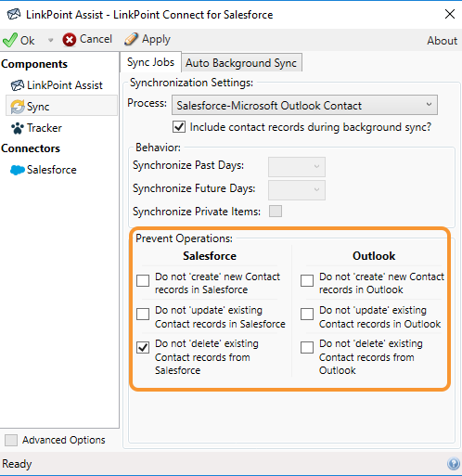The height and width of the screenshot is (476, 462).
Task: Open the Ok button dropdown arrow
Action: pos(50,40)
